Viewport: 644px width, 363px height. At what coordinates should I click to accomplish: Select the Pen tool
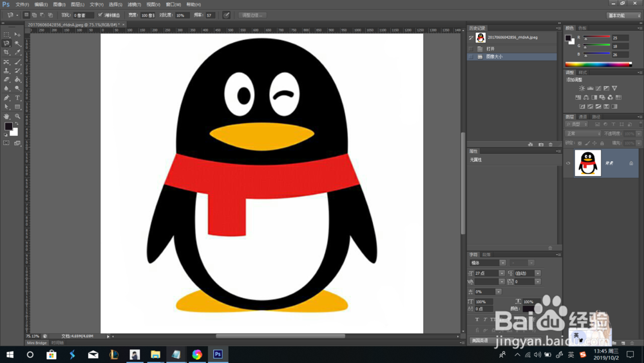[x=6, y=98]
